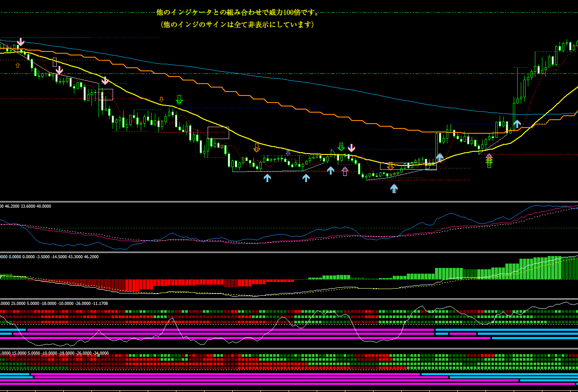Click green outline down arrow beside small orange arrow

[x=179, y=99]
